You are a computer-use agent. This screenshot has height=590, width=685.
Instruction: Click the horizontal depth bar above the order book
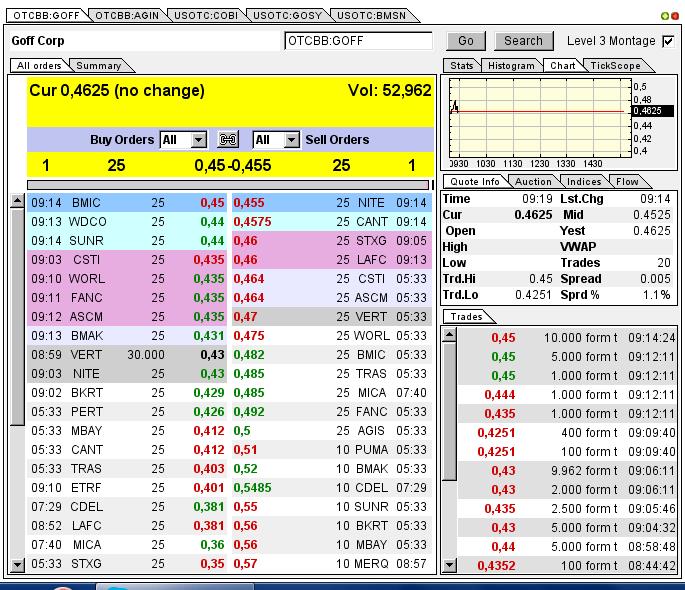(x=228, y=185)
